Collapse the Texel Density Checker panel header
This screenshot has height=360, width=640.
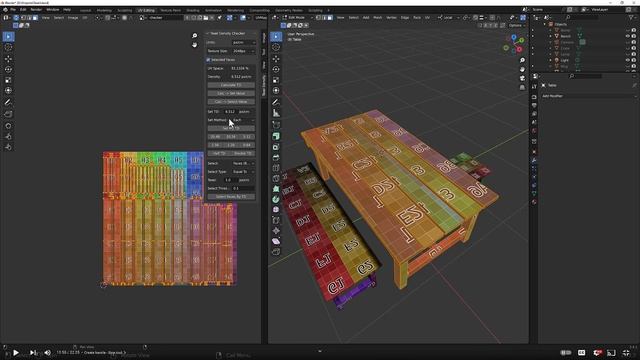pos(231,33)
